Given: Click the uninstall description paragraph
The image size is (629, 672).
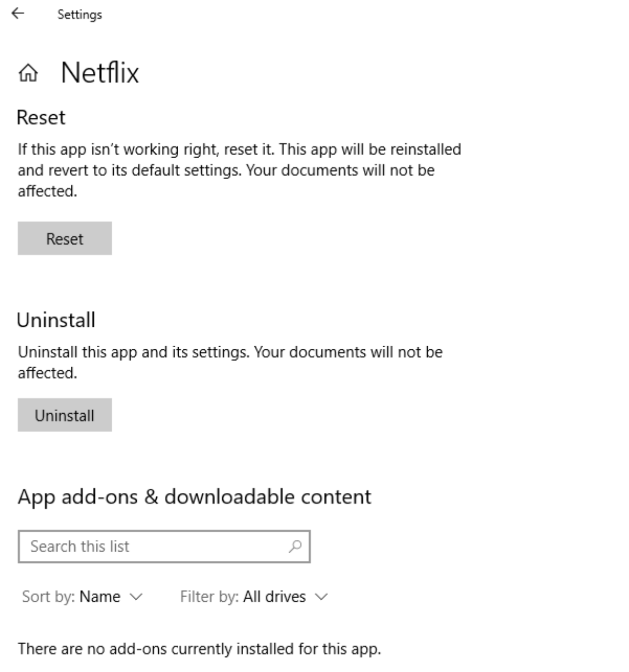Looking at the screenshot, I should click(230, 362).
